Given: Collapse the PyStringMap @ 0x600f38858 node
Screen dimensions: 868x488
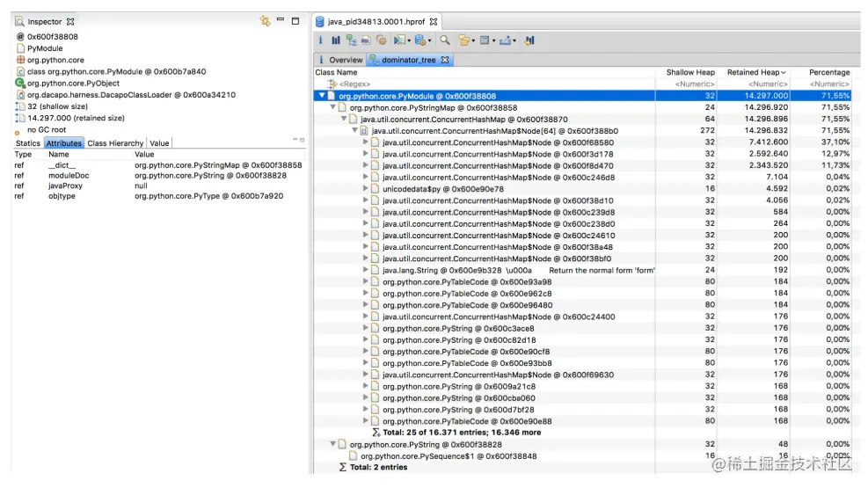Looking at the screenshot, I should click(x=332, y=107).
